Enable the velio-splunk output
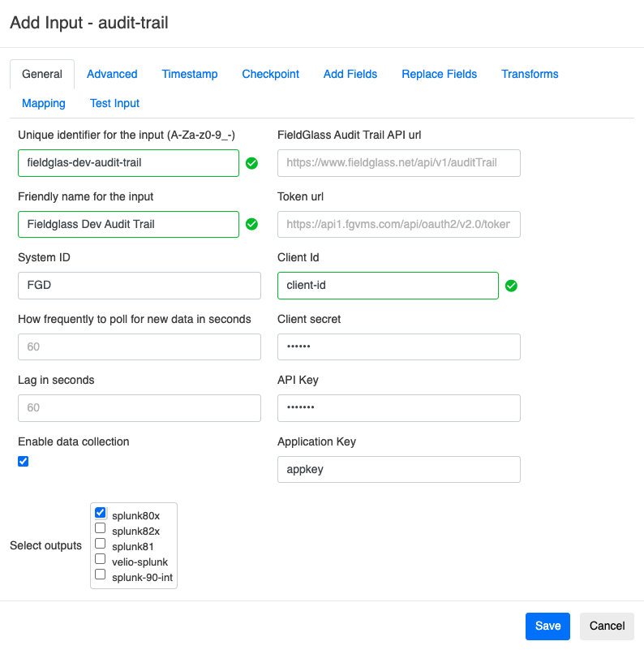The width and height of the screenshot is (644, 650). point(101,559)
